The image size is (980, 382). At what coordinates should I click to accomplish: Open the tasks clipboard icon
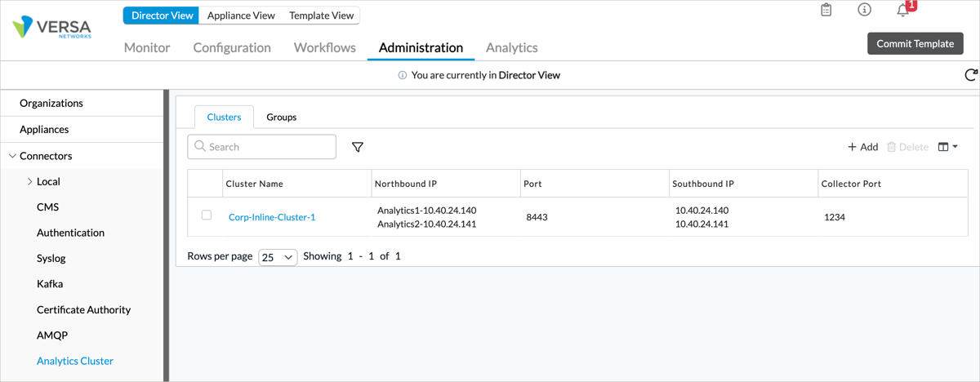pos(826,10)
